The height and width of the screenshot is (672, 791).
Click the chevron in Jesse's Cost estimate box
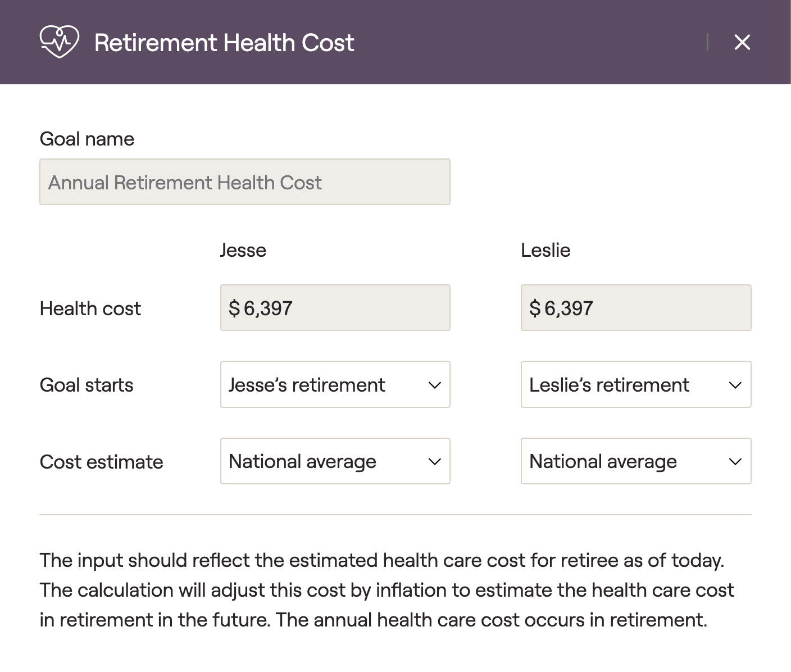click(x=434, y=462)
